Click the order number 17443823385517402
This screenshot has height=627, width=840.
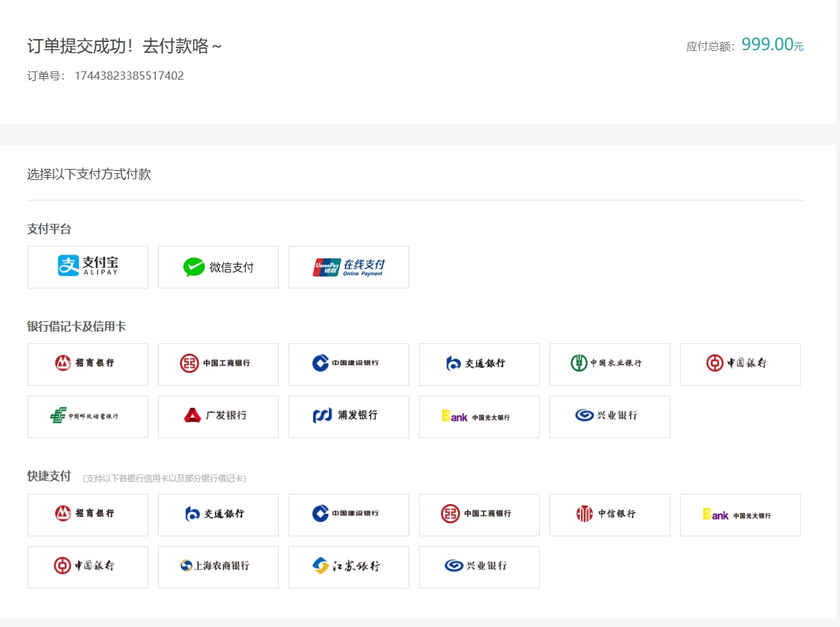[x=128, y=76]
